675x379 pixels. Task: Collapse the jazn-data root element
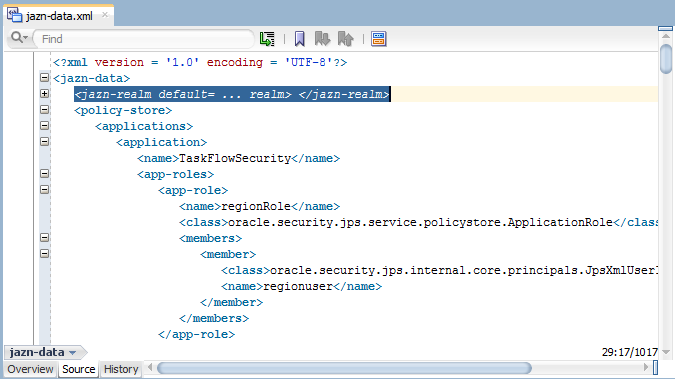click(x=44, y=78)
